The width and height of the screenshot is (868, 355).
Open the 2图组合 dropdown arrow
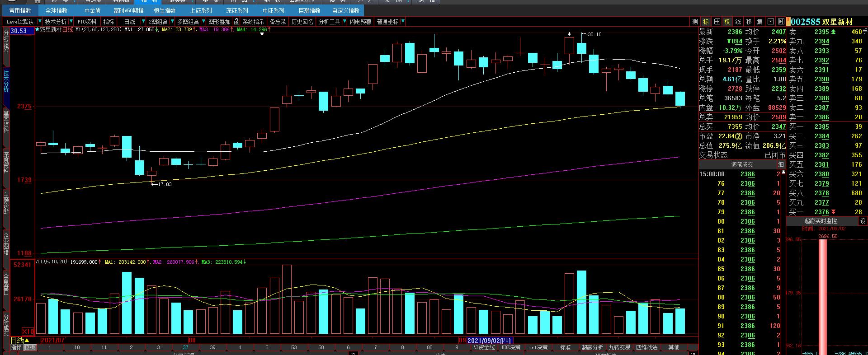click(172, 22)
